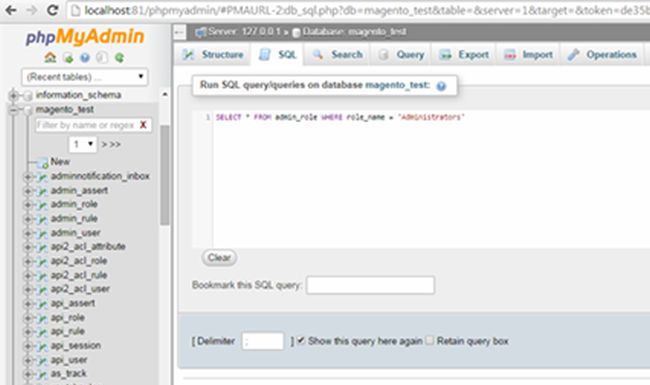Clear the table filter with the red X

coord(143,125)
